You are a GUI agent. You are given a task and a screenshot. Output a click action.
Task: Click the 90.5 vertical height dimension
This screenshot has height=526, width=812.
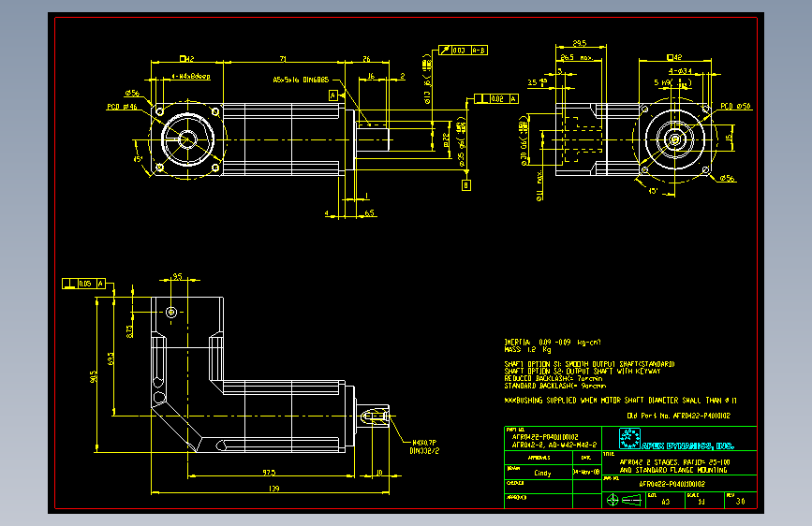click(x=94, y=376)
